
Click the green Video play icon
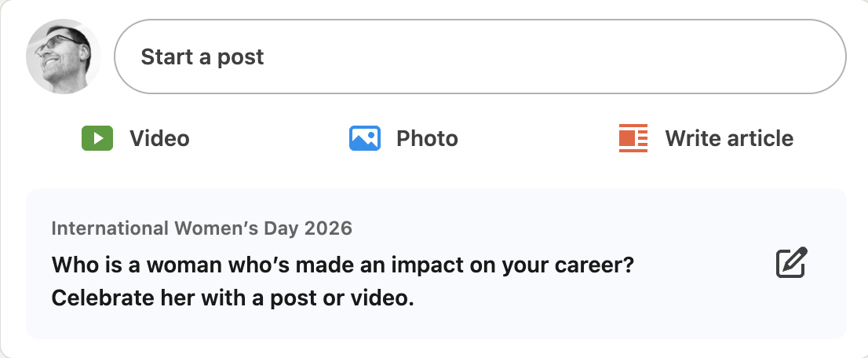click(97, 139)
